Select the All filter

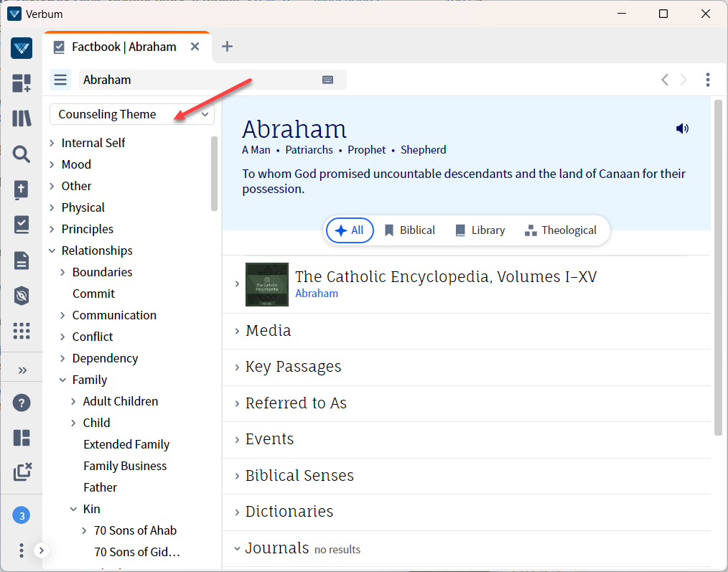[350, 230]
